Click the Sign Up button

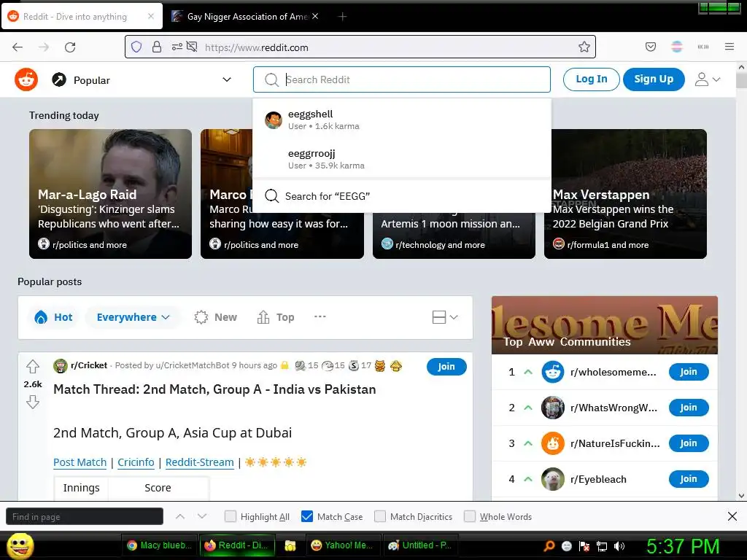point(654,79)
